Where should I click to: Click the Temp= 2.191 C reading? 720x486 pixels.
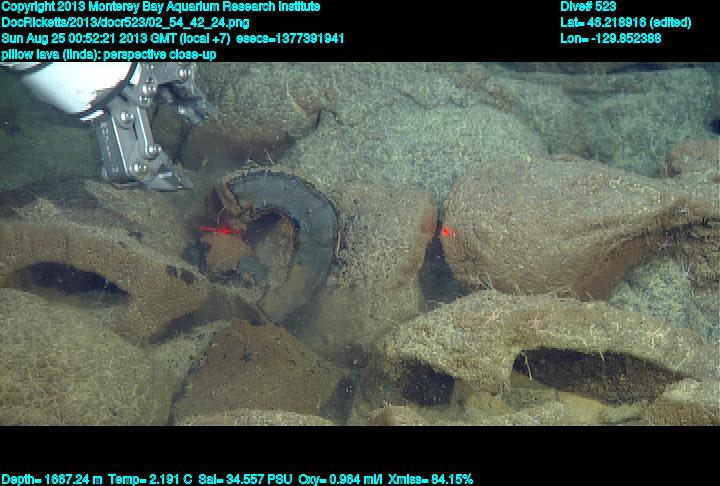150,480
